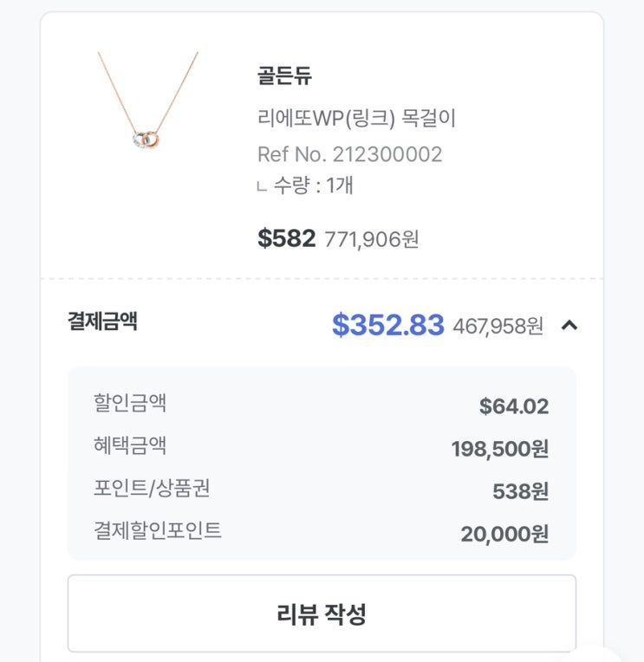The height and width of the screenshot is (662, 644).
Task: Click the 467,958원 converted payment amount
Action: (498, 327)
